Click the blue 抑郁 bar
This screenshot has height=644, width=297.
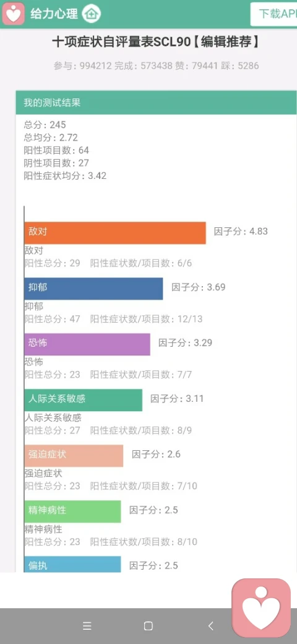click(x=93, y=289)
